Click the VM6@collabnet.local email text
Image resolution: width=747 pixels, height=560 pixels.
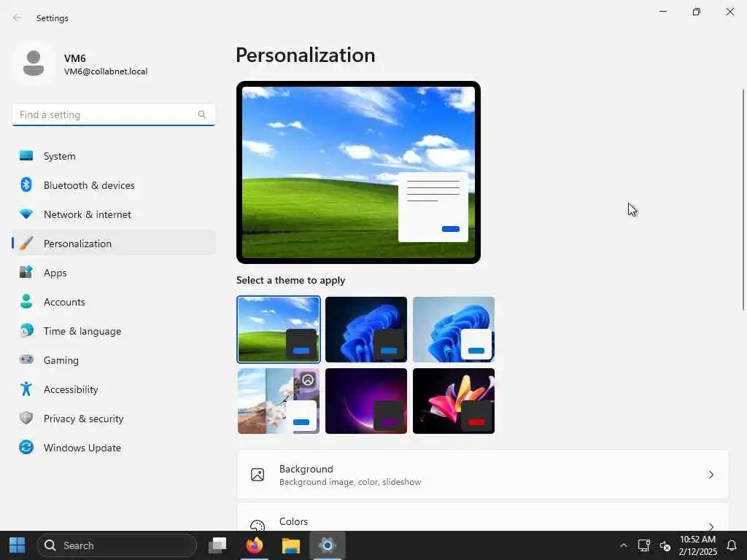(x=106, y=71)
